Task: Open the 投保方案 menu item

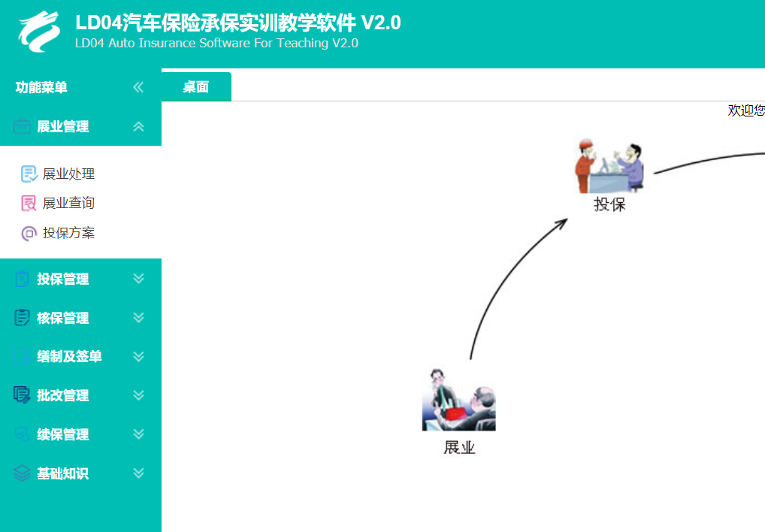Action: (68, 233)
